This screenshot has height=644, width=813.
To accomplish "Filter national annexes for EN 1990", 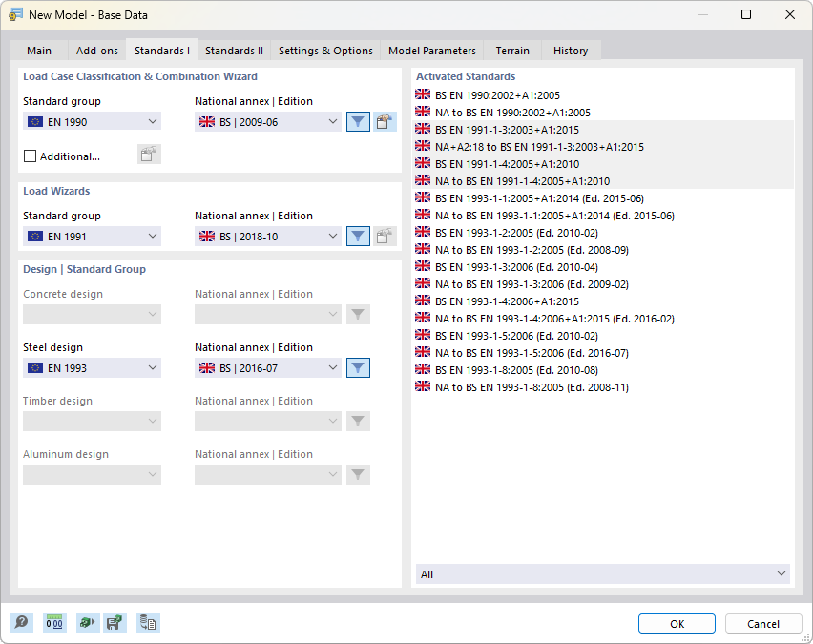I will point(358,121).
